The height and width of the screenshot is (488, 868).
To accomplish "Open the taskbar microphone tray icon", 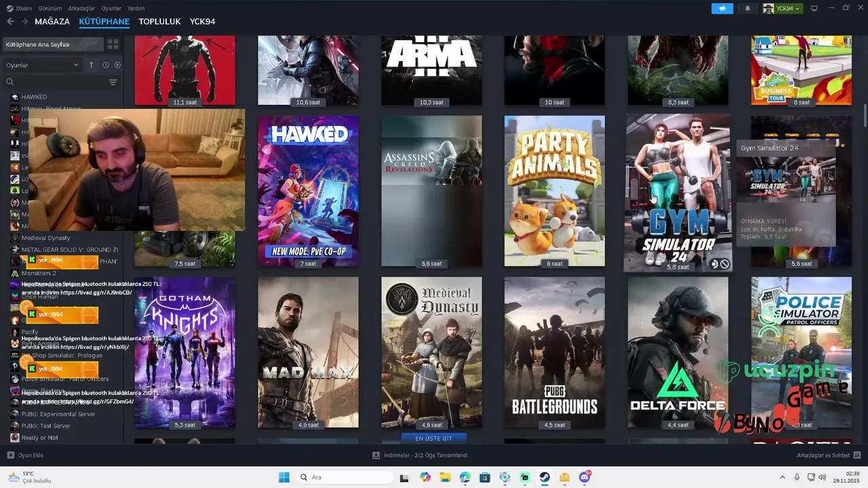I will point(797,477).
